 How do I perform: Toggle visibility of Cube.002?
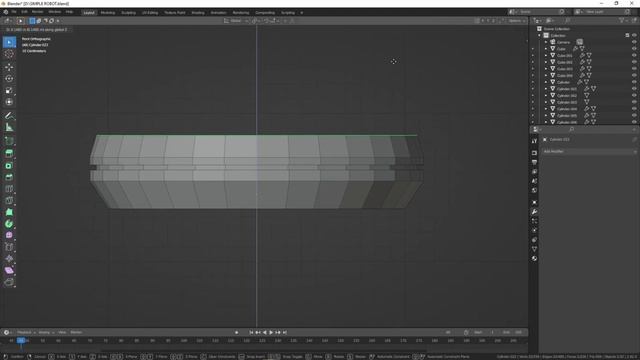(x=634, y=62)
